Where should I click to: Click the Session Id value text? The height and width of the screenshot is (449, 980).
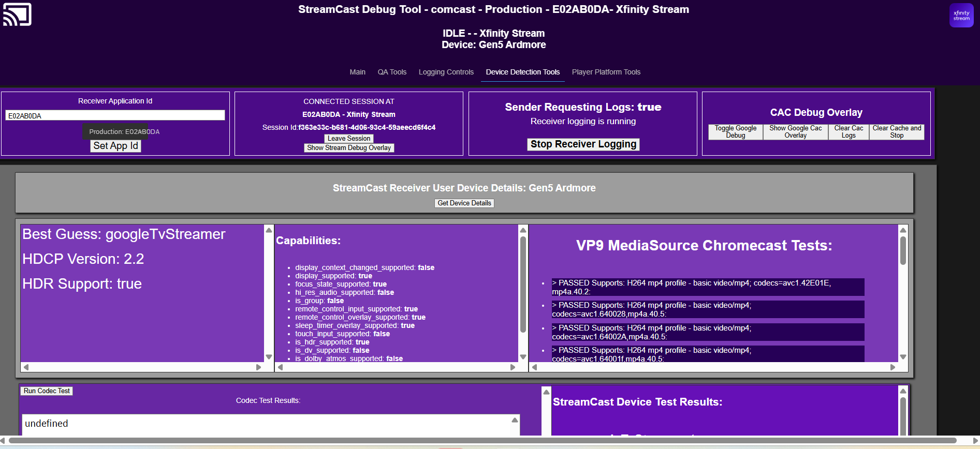[367, 127]
